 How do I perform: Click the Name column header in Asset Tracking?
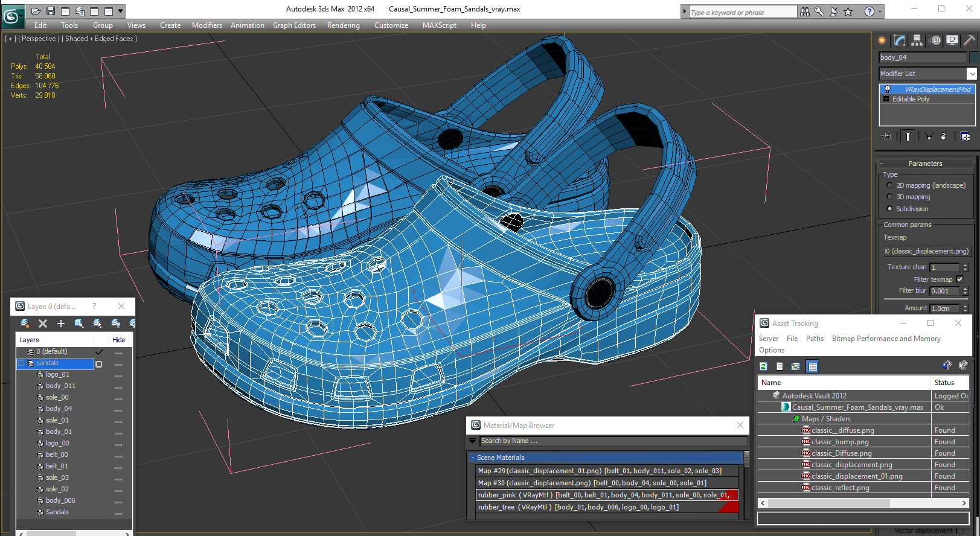(844, 383)
